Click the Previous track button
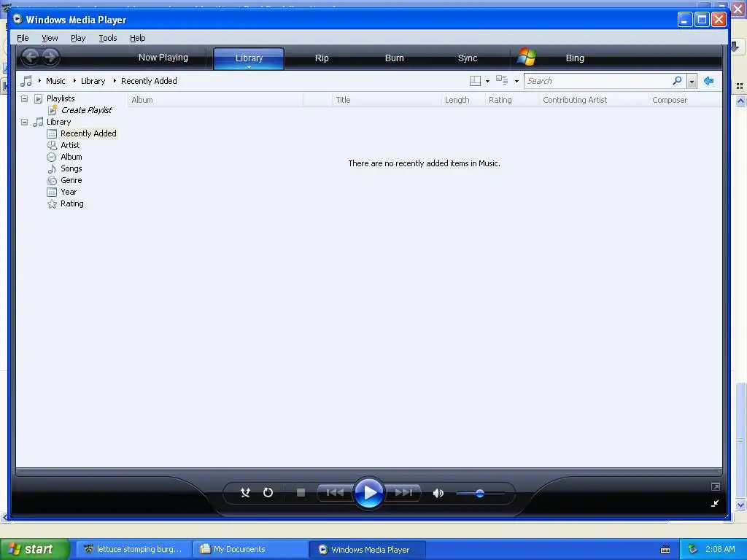The image size is (747, 560). [x=335, y=492]
